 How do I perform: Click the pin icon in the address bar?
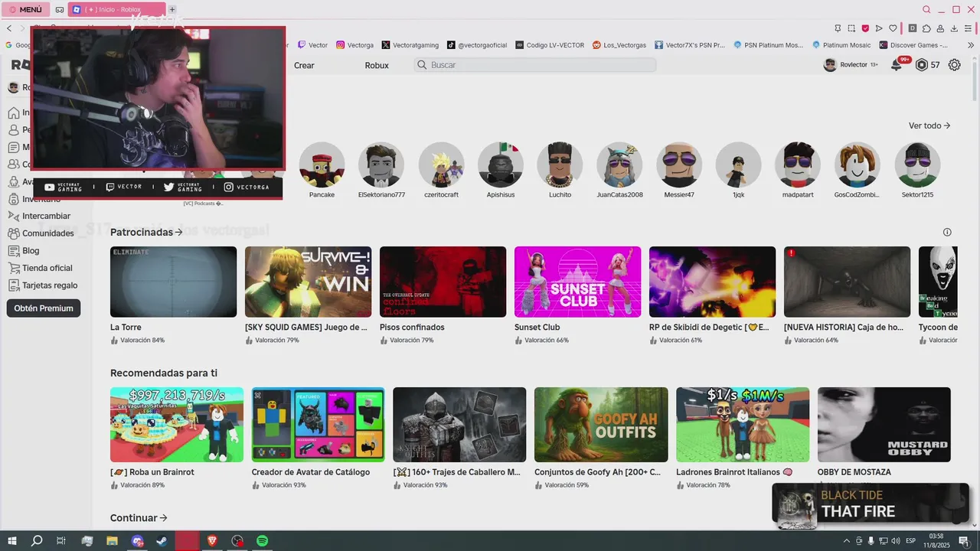[x=838, y=28]
